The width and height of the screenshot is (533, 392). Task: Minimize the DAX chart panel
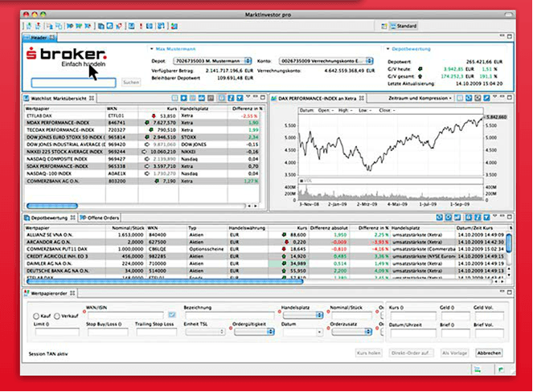coord(502,97)
